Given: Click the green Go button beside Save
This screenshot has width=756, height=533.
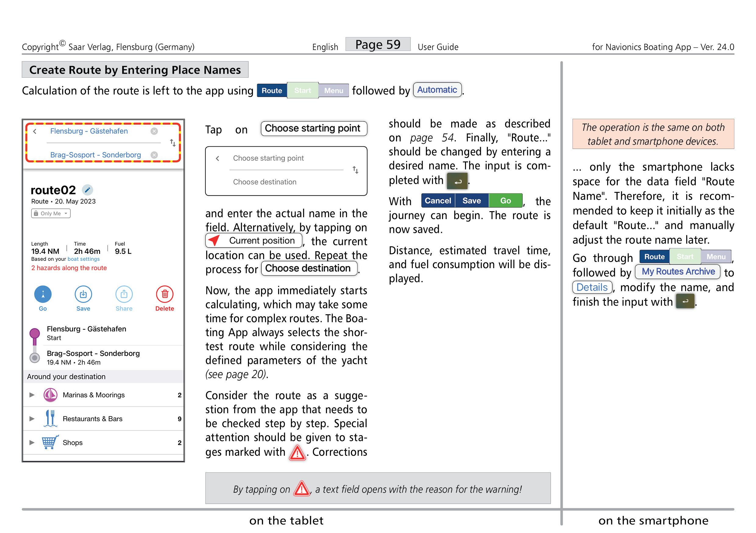Looking at the screenshot, I should pyautogui.click(x=506, y=201).
